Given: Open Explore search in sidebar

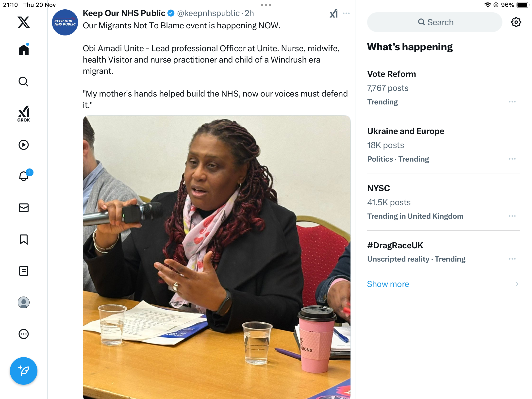Looking at the screenshot, I should (x=24, y=82).
